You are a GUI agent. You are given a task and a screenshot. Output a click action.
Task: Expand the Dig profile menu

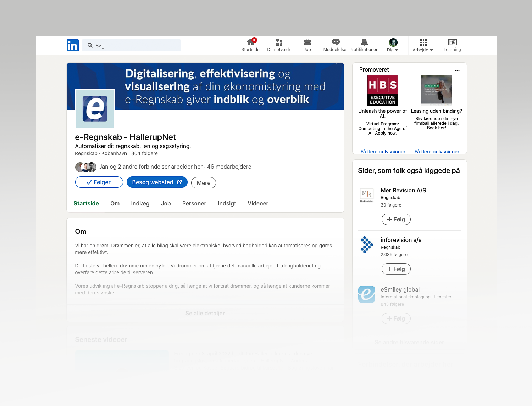pos(393,45)
